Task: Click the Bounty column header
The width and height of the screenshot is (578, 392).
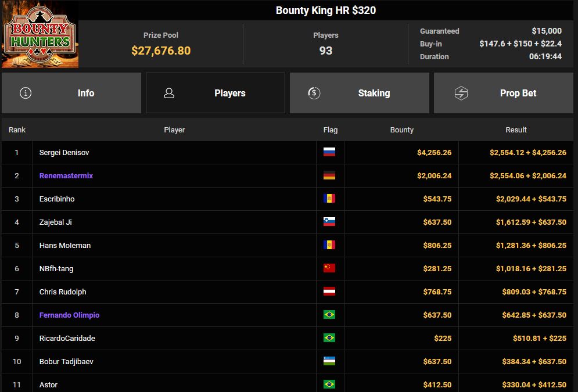Action: click(x=402, y=130)
